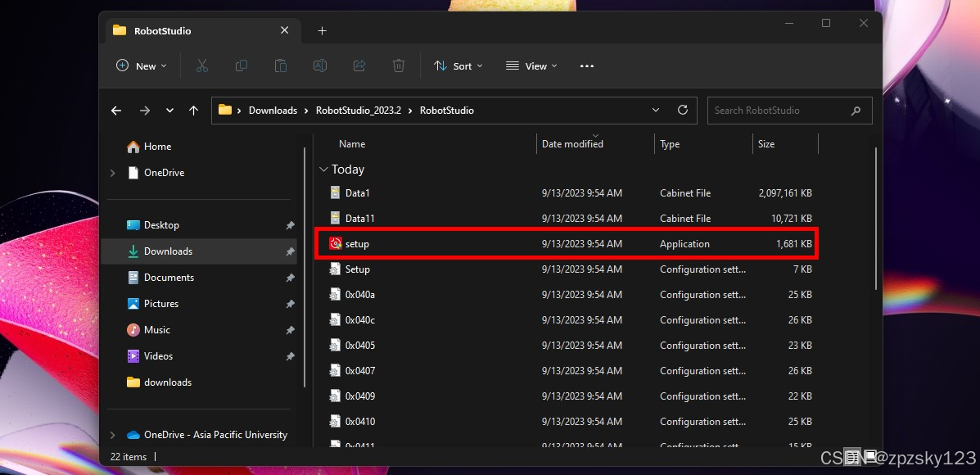Click the Rename icon in toolbar

320,66
